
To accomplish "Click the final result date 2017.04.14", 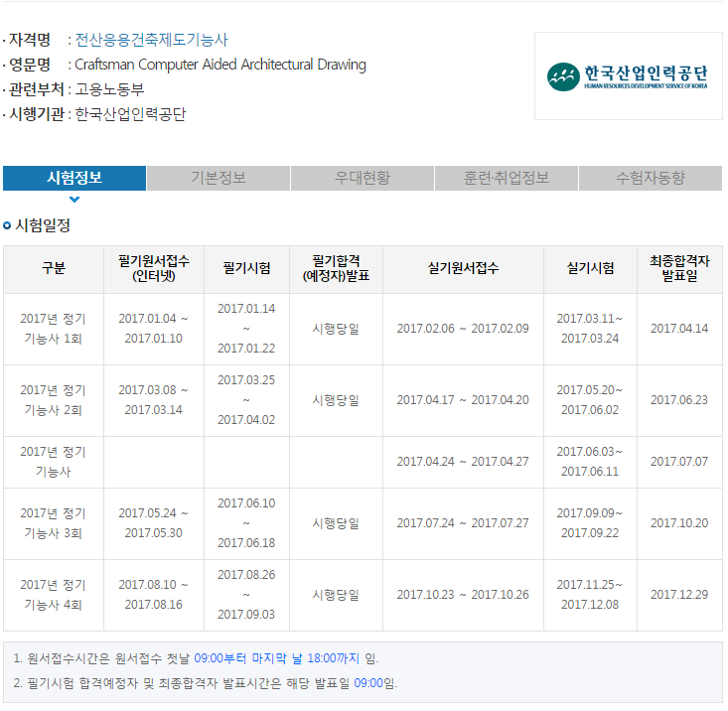I will [x=679, y=329].
